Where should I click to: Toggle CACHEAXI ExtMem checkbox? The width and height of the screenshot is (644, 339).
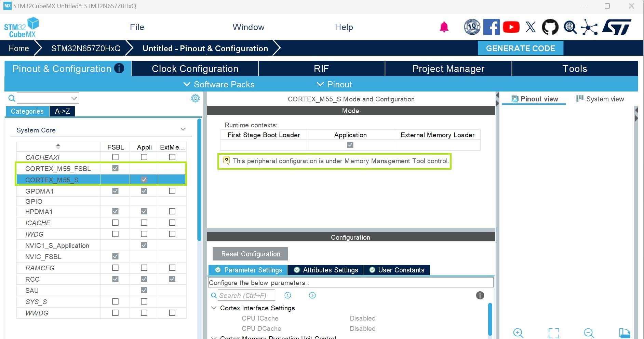point(172,157)
